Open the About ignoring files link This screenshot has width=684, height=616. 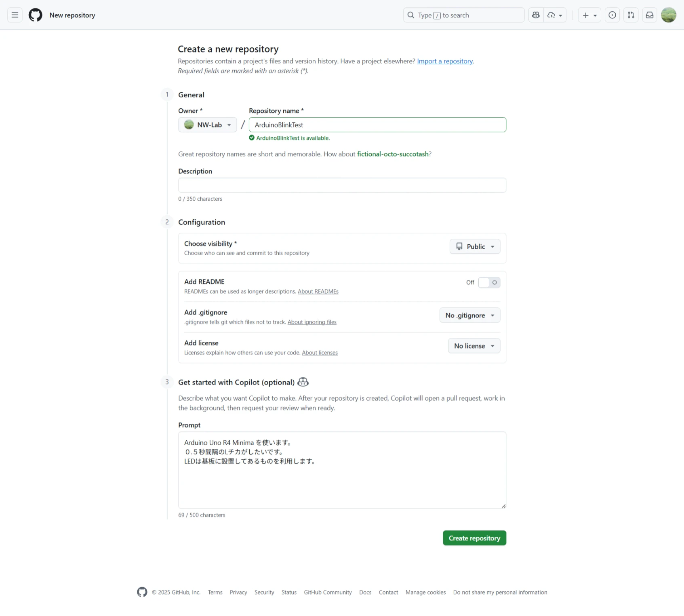pos(312,322)
